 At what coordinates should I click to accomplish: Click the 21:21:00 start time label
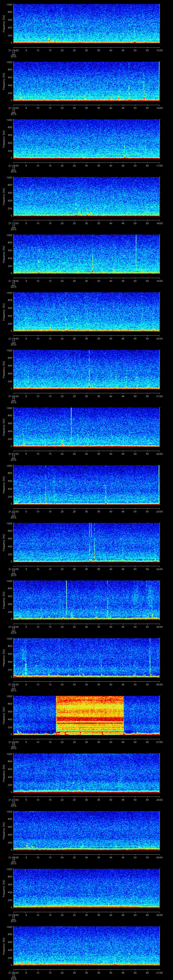[13, 454]
